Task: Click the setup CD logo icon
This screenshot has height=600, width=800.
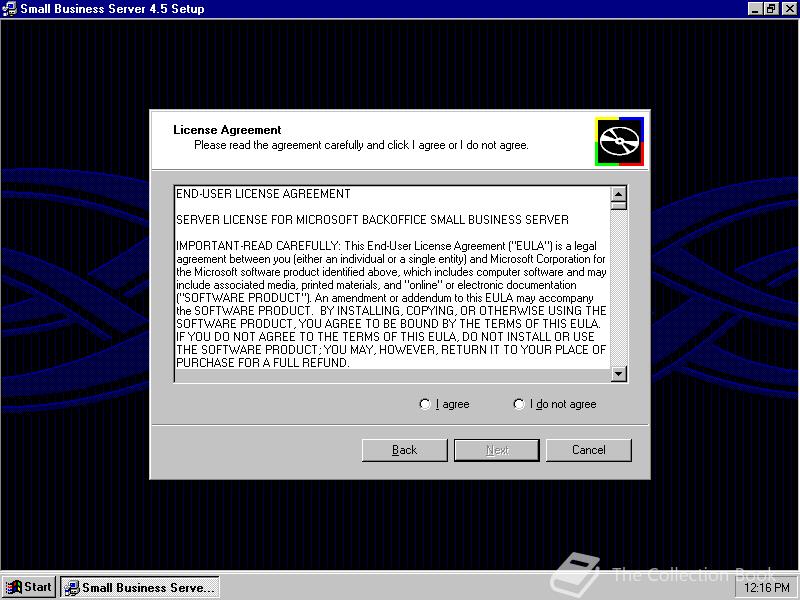Action: click(x=619, y=141)
